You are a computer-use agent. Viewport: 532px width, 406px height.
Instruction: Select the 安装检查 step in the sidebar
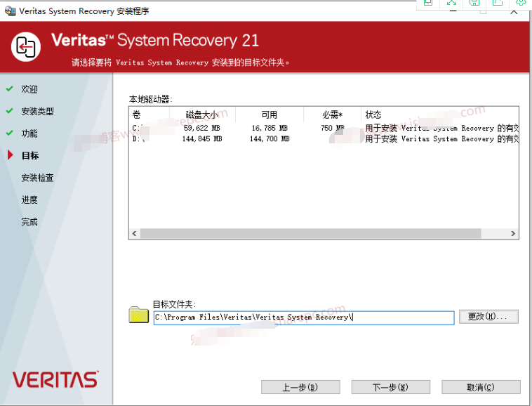pyautogui.click(x=37, y=178)
